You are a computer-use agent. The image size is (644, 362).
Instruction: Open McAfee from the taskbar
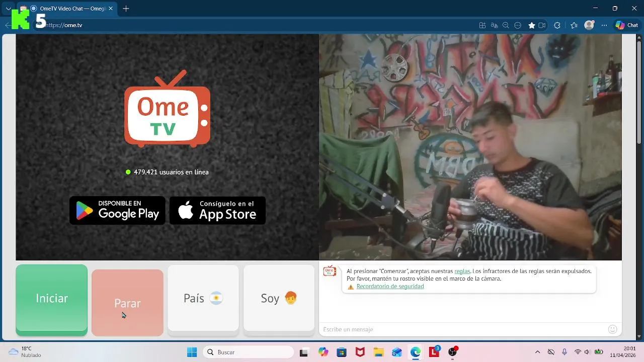[360, 352]
